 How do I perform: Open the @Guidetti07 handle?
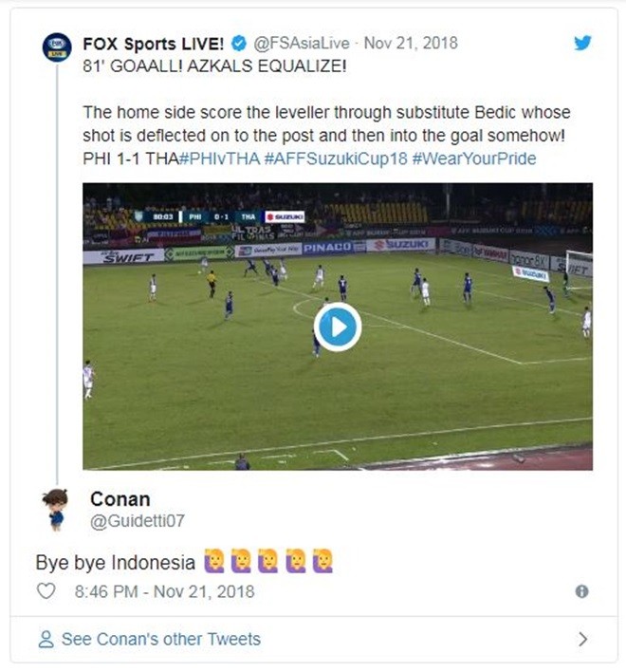(x=137, y=521)
